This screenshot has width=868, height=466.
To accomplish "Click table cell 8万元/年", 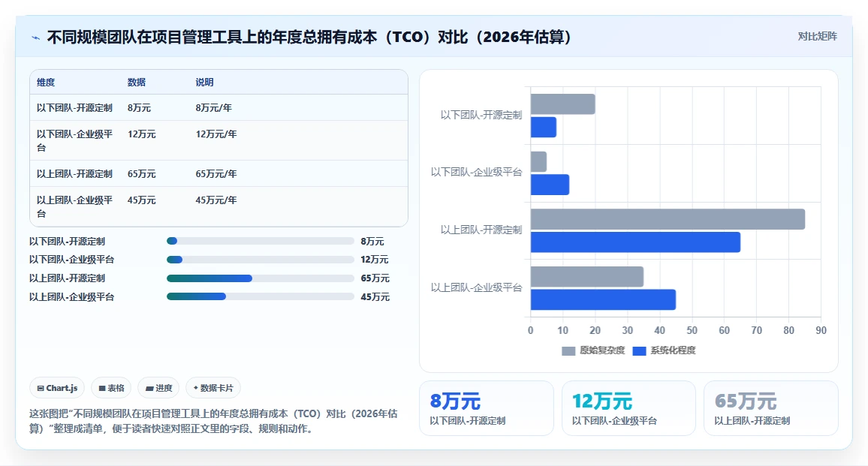I will [214, 108].
